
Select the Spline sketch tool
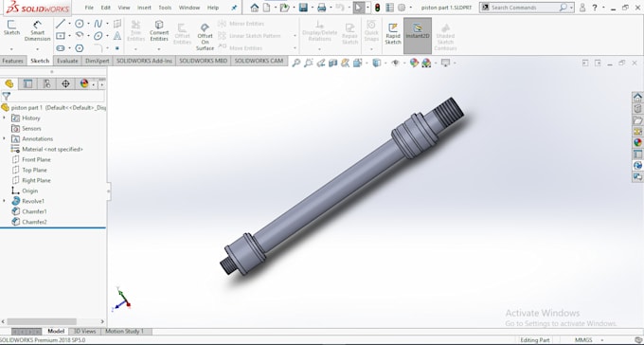[x=98, y=24]
